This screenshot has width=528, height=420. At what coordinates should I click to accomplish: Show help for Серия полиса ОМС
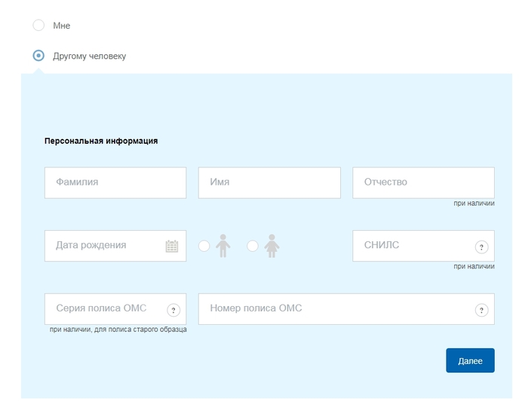(173, 310)
